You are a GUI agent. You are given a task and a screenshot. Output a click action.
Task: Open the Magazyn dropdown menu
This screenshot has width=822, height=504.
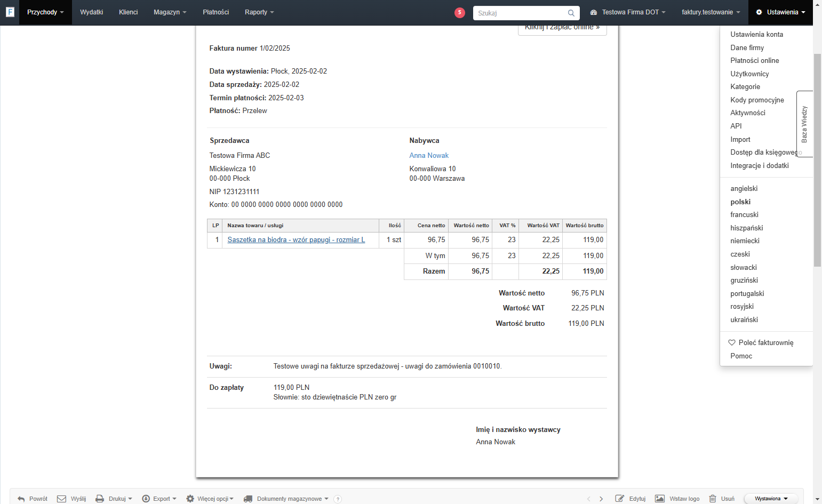click(x=170, y=12)
